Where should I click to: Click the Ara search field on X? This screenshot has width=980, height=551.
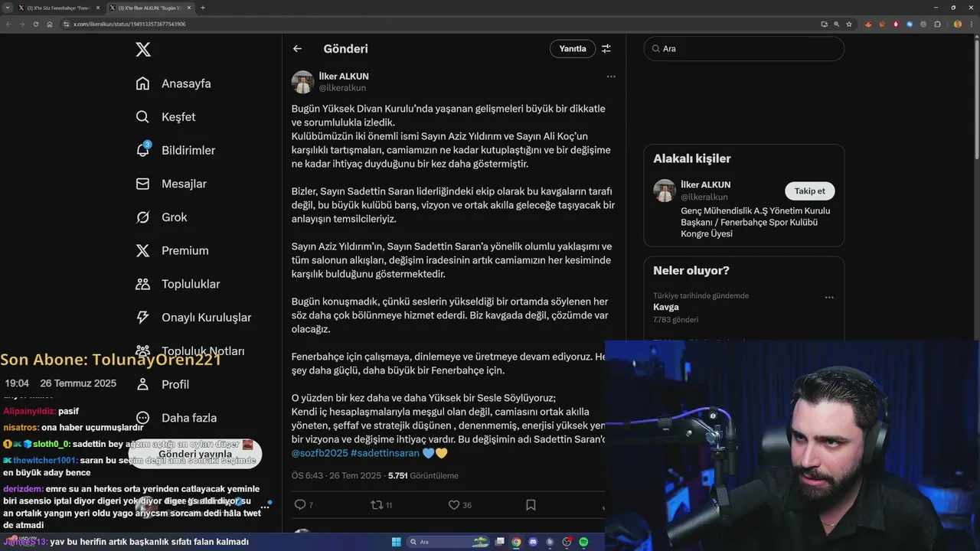(743, 49)
